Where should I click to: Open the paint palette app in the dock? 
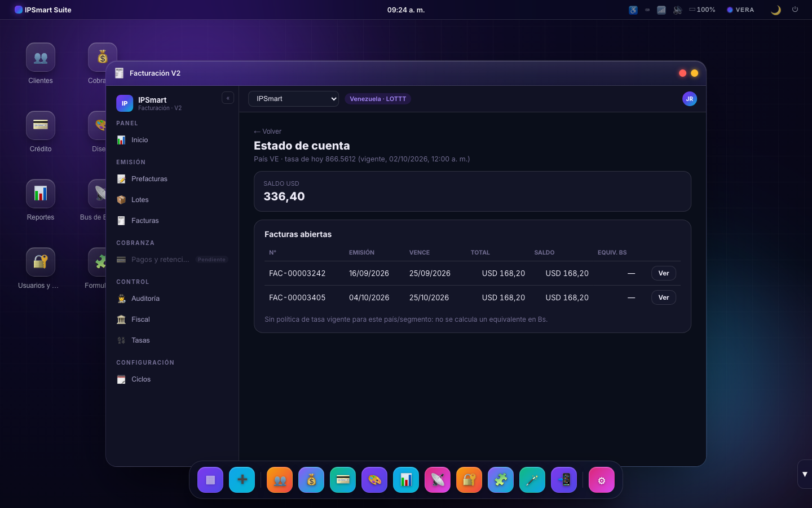(374, 480)
